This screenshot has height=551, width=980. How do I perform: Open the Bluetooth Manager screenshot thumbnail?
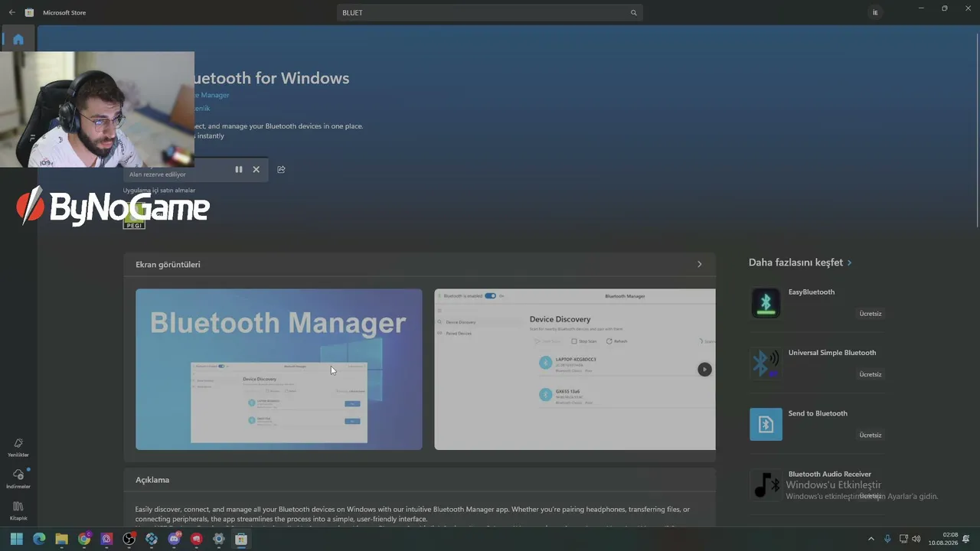click(279, 369)
